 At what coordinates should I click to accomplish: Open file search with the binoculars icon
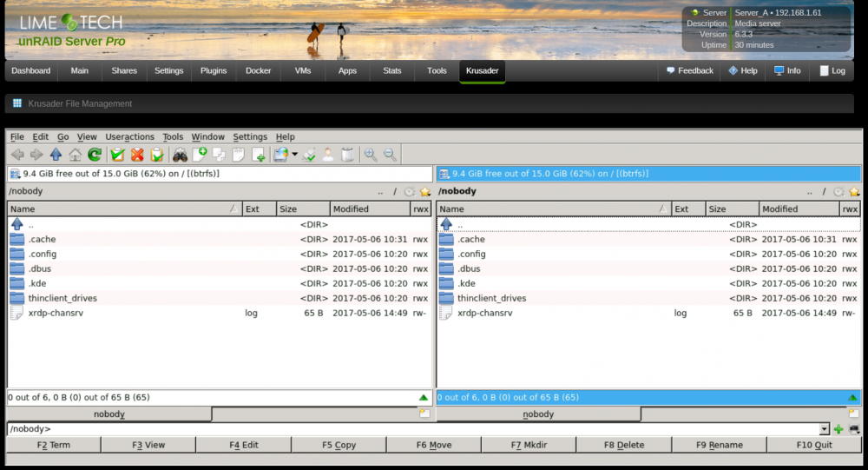pyautogui.click(x=180, y=155)
